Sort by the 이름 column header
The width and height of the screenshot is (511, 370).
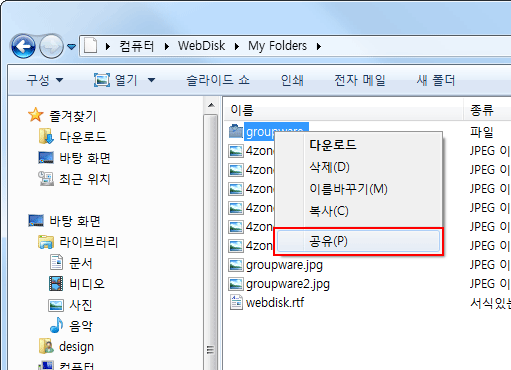pyautogui.click(x=344, y=110)
